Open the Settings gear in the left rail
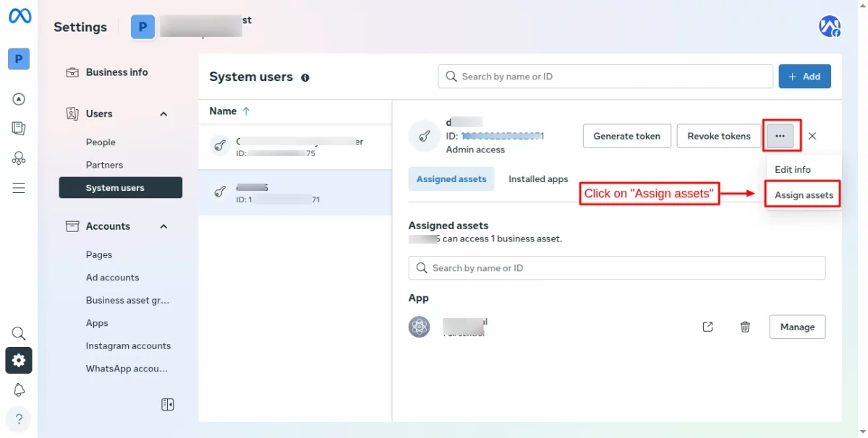This screenshot has width=868, height=438. point(18,360)
